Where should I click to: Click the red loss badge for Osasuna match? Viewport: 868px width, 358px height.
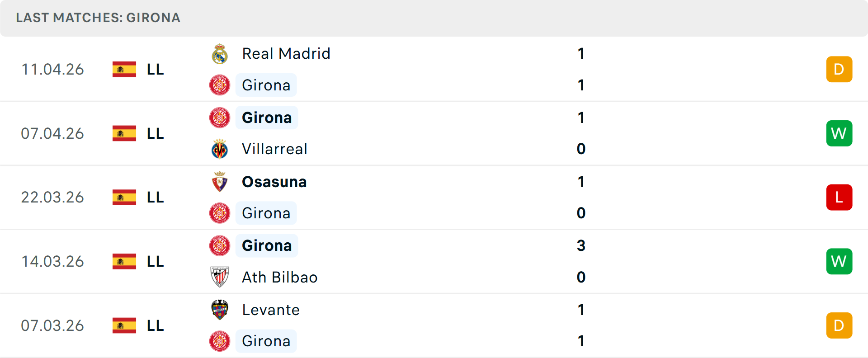pos(839,198)
